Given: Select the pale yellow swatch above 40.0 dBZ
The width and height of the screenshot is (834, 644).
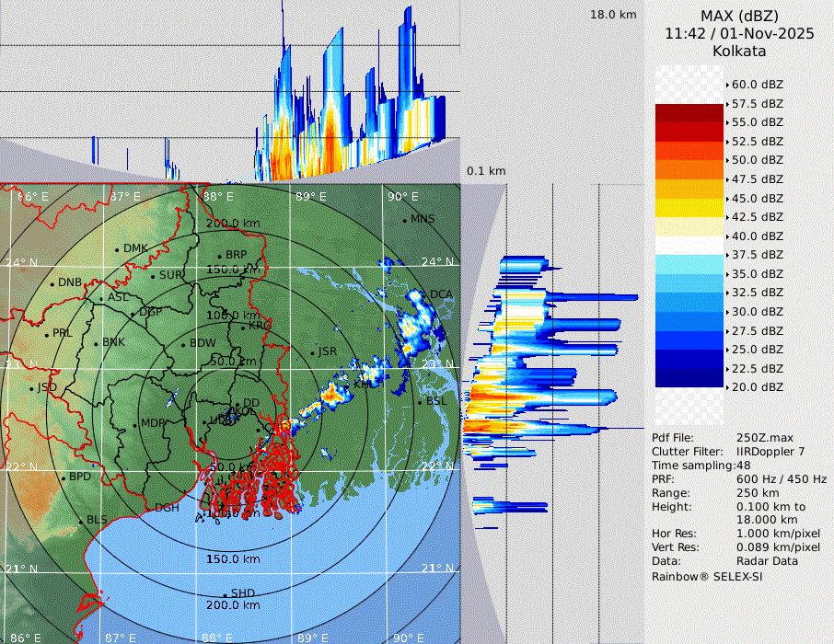Looking at the screenshot, I should pyautogui.click(x=689, y=227).
